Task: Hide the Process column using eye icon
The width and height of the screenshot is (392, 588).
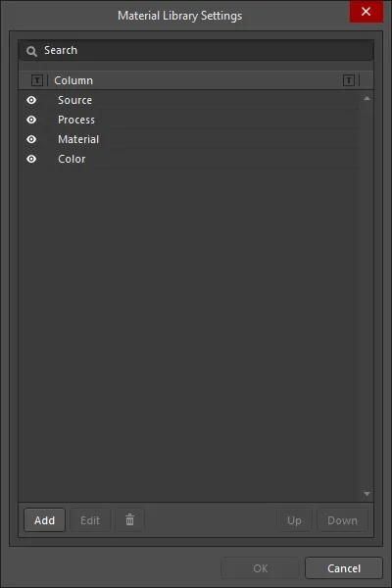Action: (x=31, y=120)
